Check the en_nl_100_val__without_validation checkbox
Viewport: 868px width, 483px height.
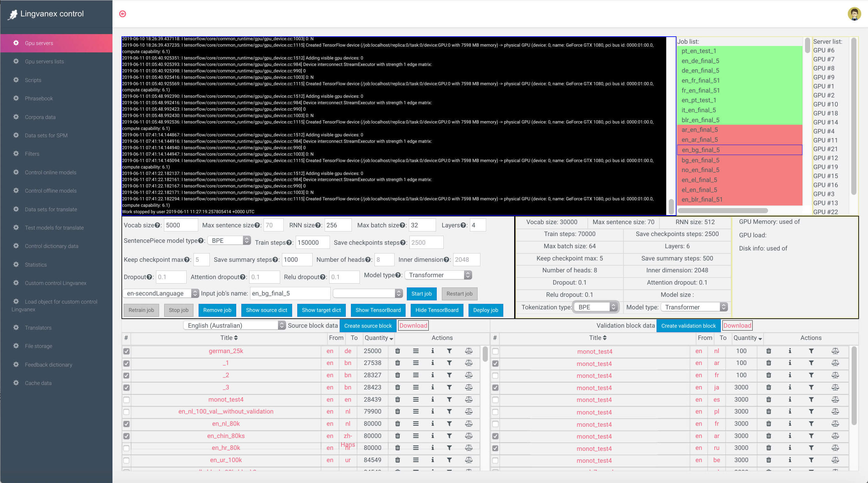pos(126,412)
